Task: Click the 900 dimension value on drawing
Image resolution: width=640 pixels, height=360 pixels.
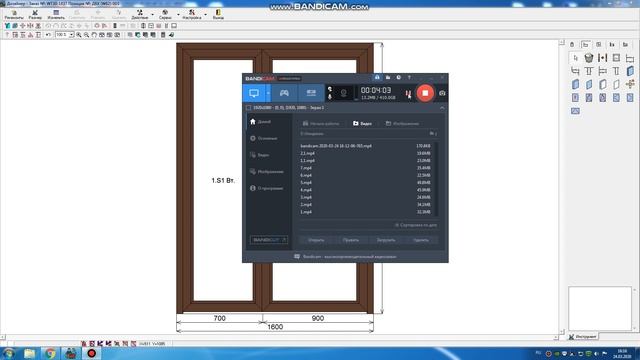Action: 318,318
